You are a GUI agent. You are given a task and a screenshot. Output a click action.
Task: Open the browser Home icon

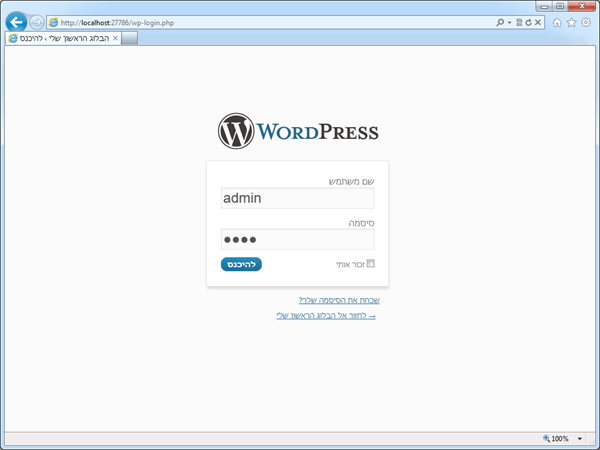point(557,23)
